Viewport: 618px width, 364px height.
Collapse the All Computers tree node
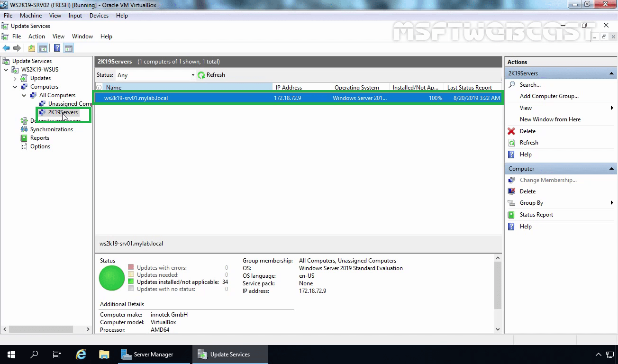[x=24, y=95]
